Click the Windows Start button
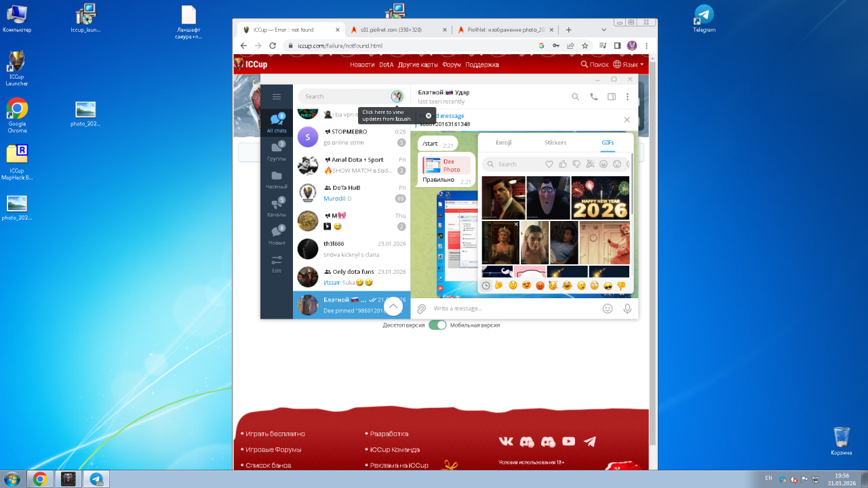Viewport: 868px width, 488px height. [12, 479]
